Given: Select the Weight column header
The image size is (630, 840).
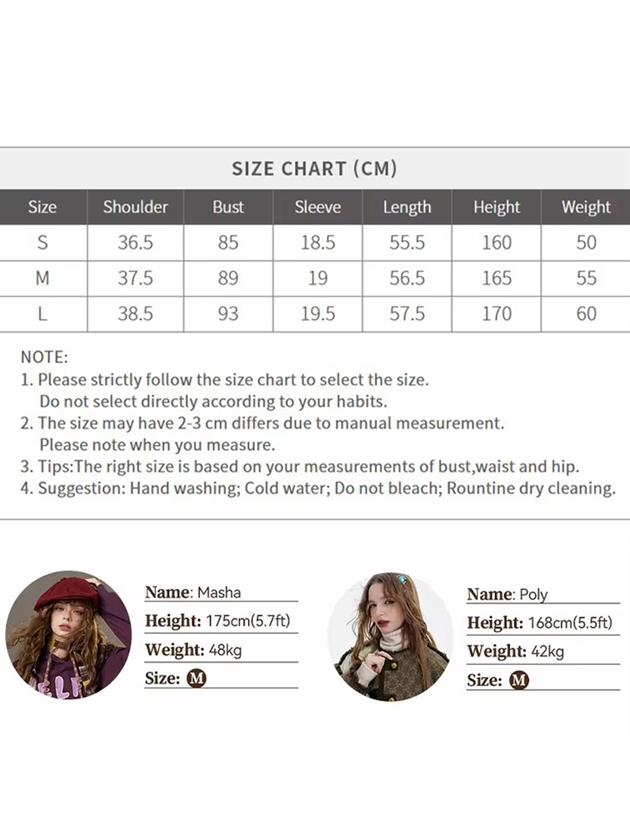Looking at the screenshot, I should click(x=586, y=207).
